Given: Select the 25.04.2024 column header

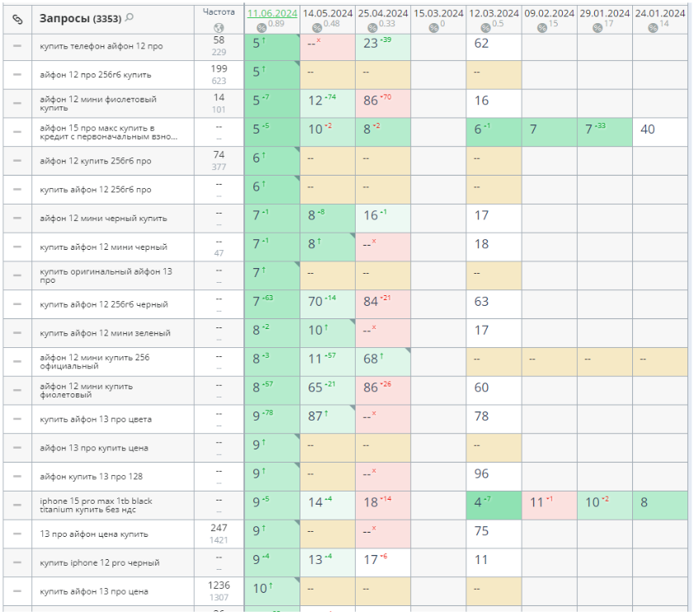Looking at the screenshot, I should point(383,13).
